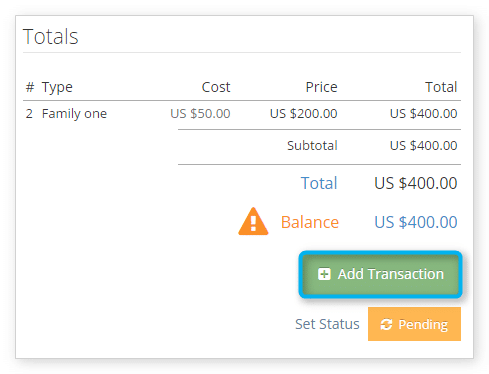The height and width of the screenshot is (374, 489).
Task: Click the Subtotal value US $400.00
Action: (423, 146)
